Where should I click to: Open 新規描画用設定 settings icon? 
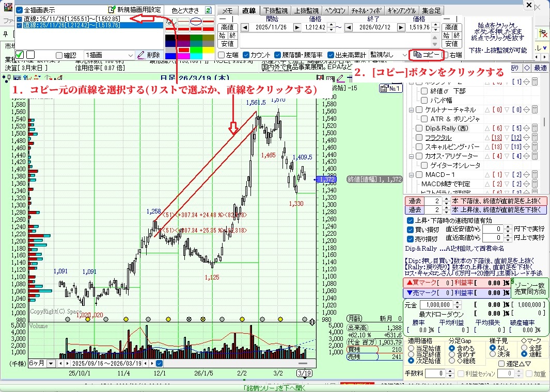click(112, 10)
